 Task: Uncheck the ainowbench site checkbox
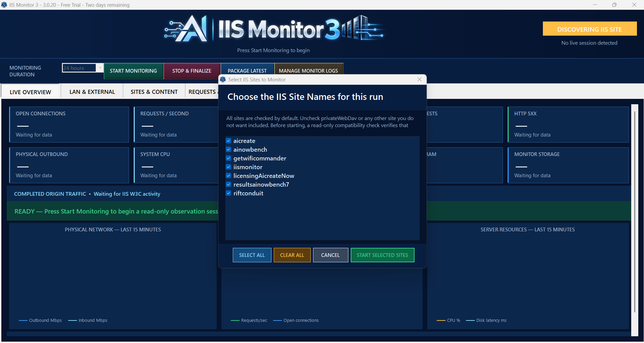point(228,150)
